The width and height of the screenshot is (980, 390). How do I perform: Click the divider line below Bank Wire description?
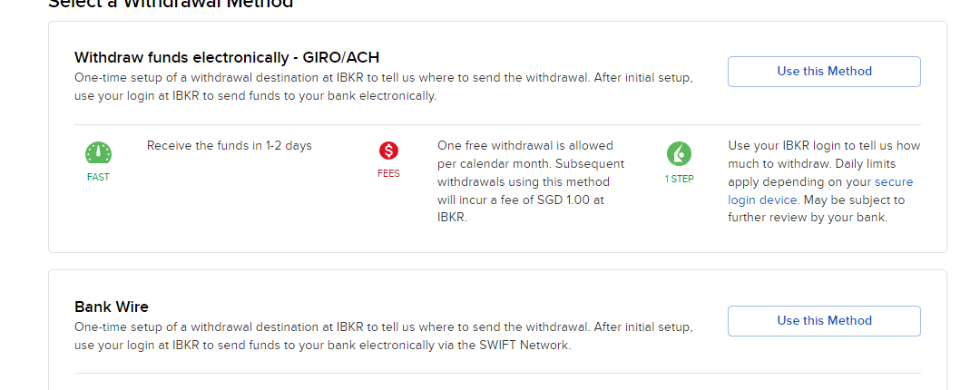[497, 373]
